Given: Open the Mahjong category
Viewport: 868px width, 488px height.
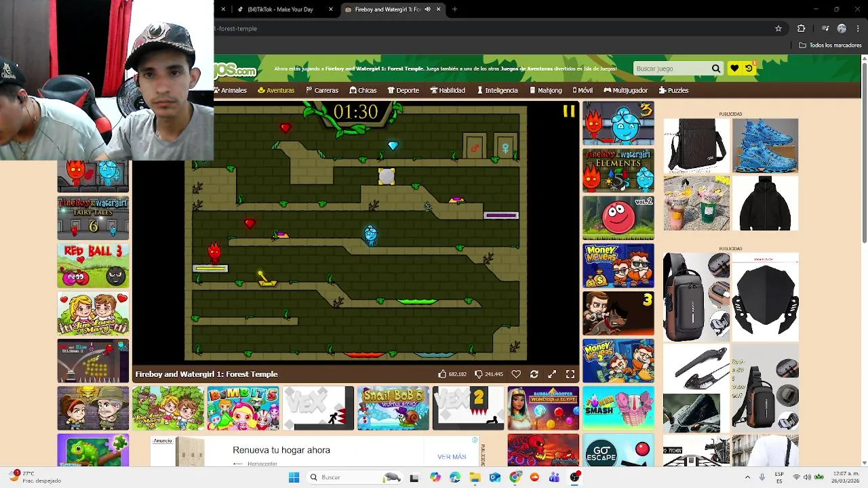Looking at the screenshot, I should (x=546, y=90).
